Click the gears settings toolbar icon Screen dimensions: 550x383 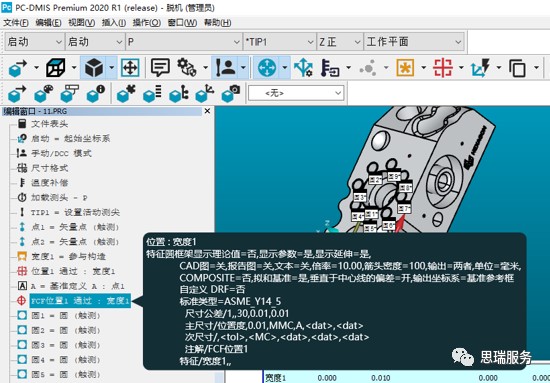coord(187,67)
